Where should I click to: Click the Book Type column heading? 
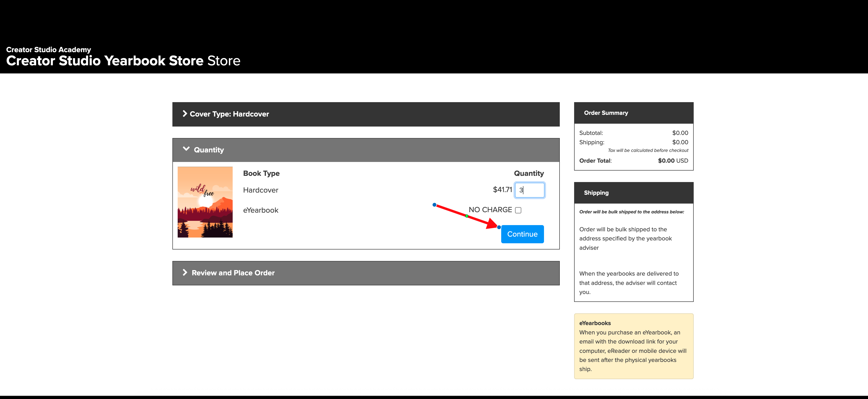[261, 174]
